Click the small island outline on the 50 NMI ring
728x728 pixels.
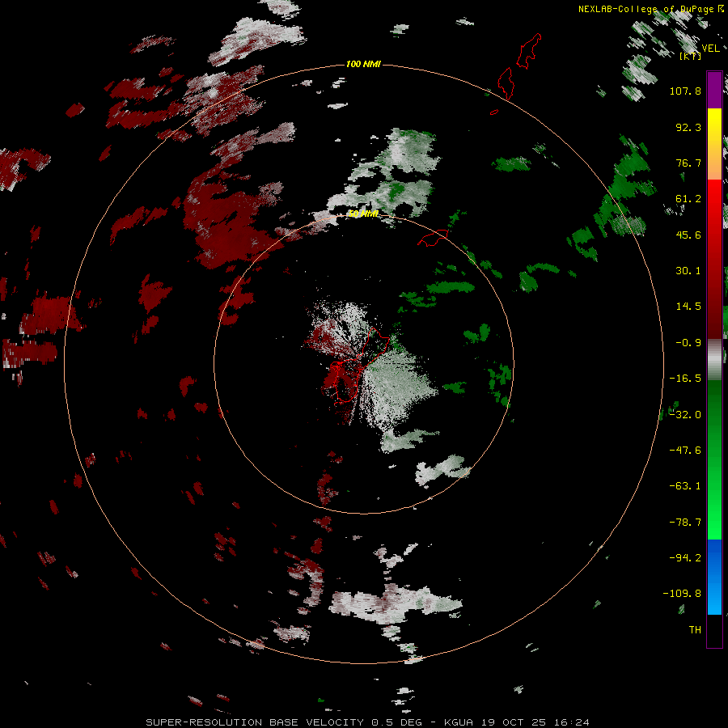point(433,238)
